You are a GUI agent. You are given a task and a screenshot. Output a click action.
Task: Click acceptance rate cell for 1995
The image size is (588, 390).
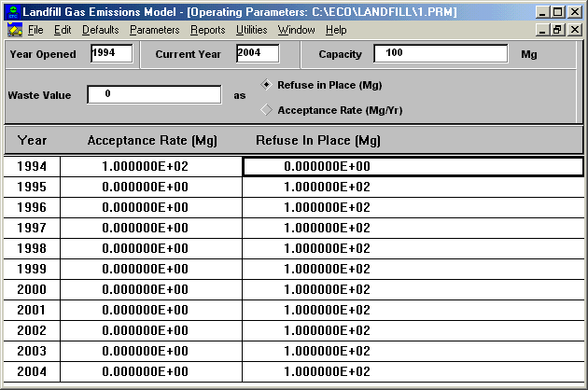click(x=151, y=187)
